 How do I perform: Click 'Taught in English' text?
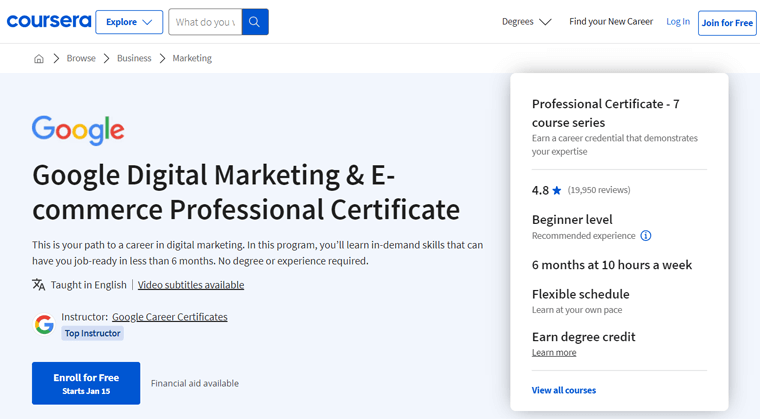[88, 285]
